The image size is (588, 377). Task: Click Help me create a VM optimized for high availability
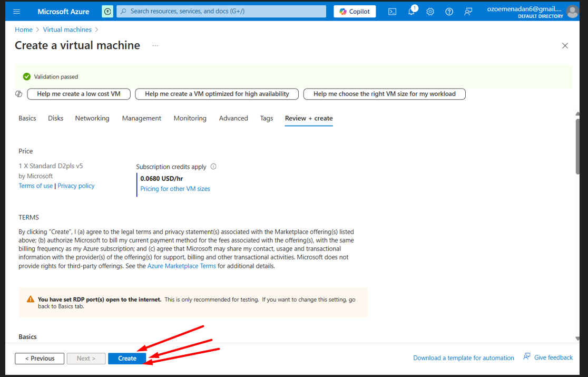(x=217, y=94)
